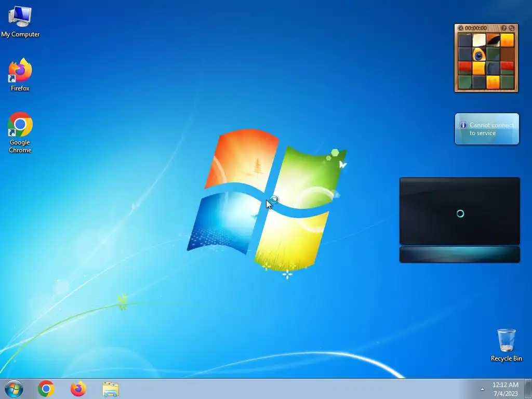Click the loading slideshow gadget panel
This screenshot has height=399, width=532.
point(460,211)
